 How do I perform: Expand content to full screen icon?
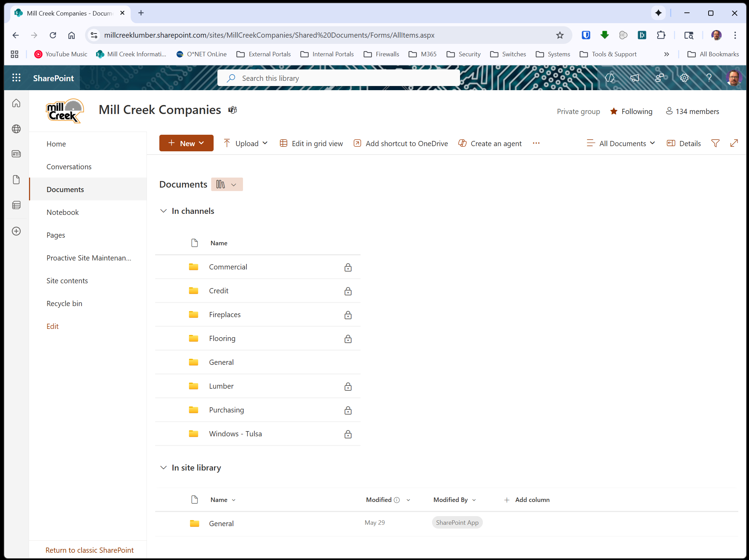[x=734, y=143]
